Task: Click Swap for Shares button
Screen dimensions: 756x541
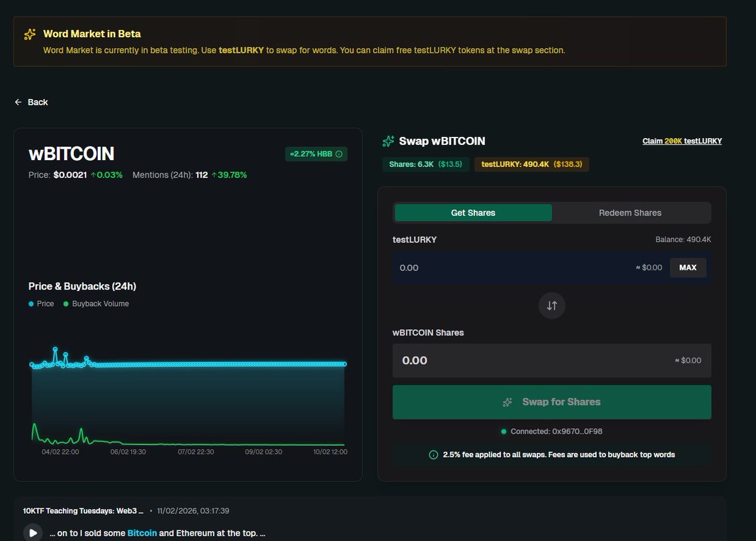Action: (x=552, y=402)
